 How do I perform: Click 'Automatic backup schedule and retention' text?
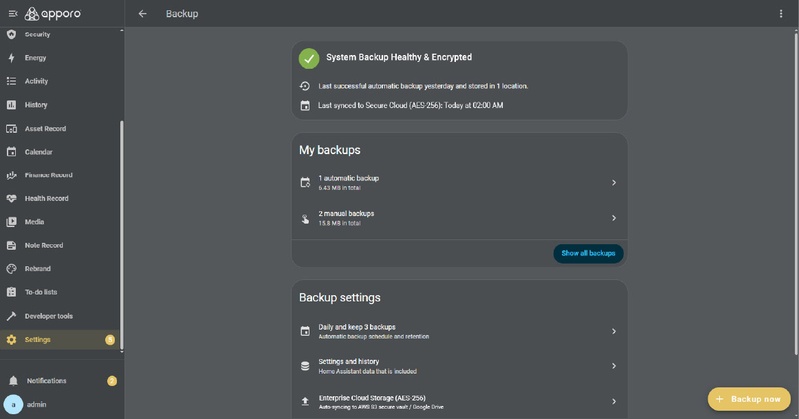click(x=374, y=336)
